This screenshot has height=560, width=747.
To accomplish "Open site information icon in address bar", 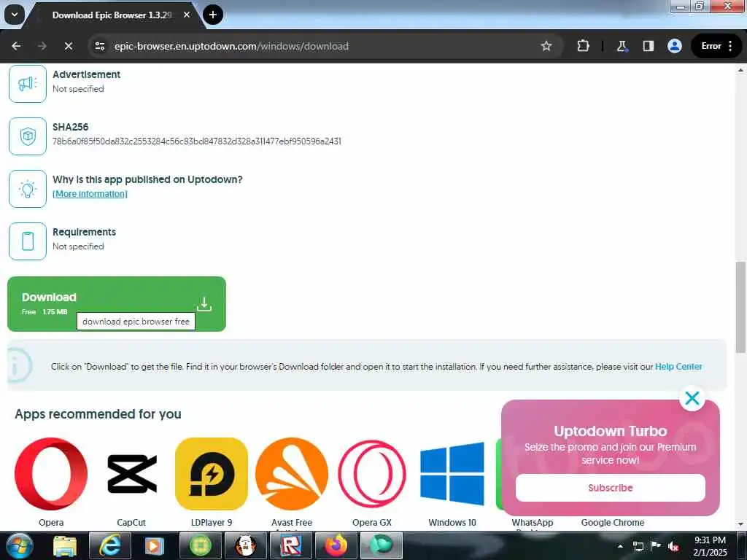I will pos(99,46).
